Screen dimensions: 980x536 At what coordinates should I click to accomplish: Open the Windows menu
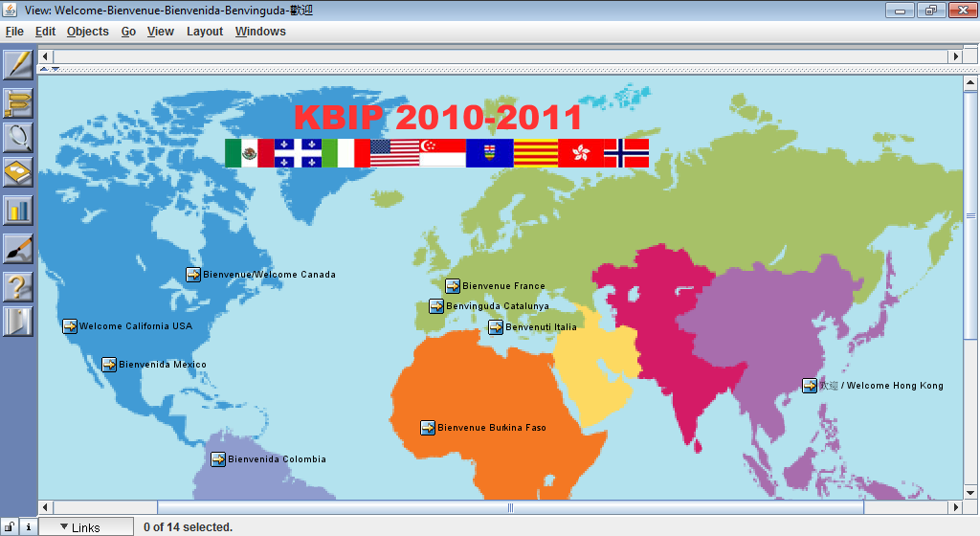[x=260, y=32]
